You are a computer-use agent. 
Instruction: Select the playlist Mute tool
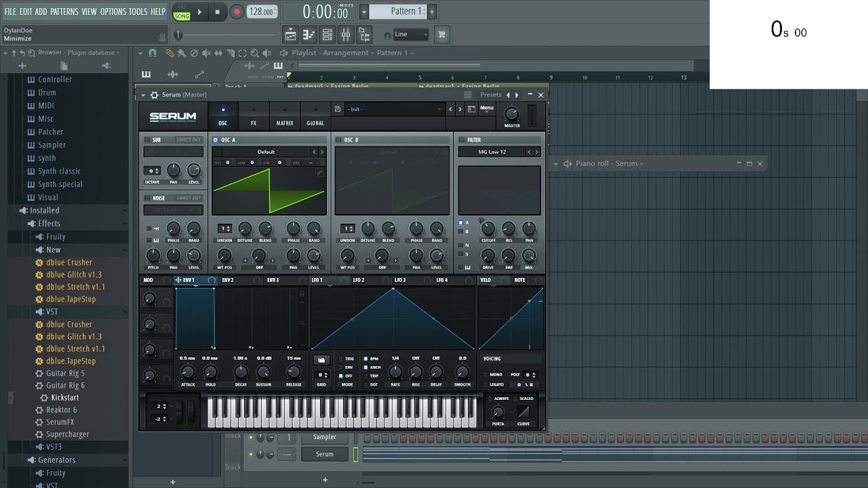(206, 53)
